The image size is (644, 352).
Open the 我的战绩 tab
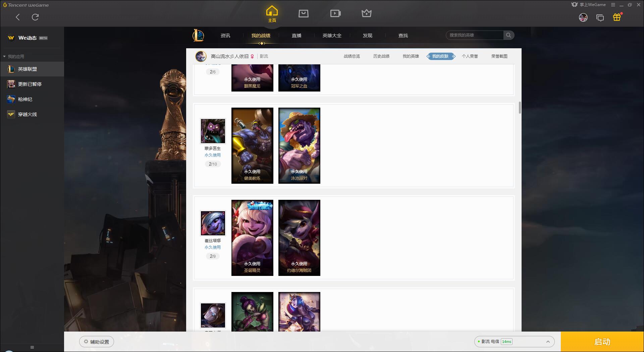[x=261, y=36]
